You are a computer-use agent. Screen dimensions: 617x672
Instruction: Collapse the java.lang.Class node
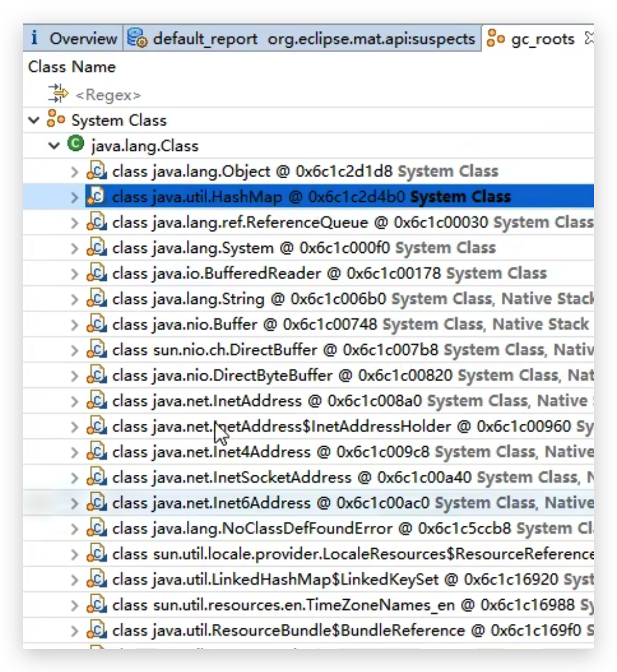click(x=54, y=146)
